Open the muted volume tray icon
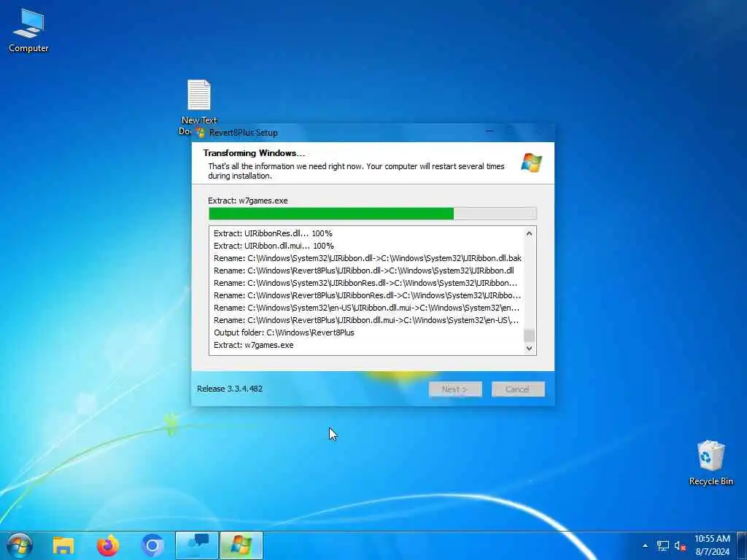747x560 pixels. click(680, 545)
